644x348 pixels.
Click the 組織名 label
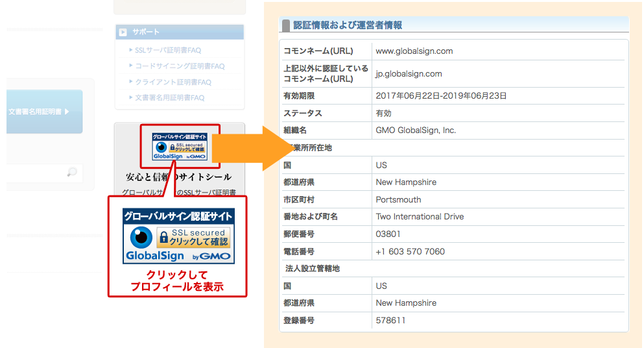coord(295,130)
